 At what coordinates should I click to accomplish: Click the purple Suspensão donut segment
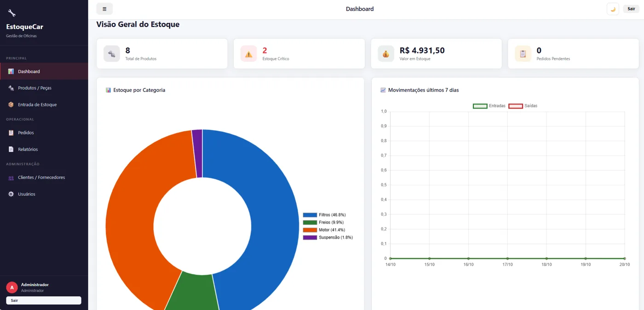point(197,153)
